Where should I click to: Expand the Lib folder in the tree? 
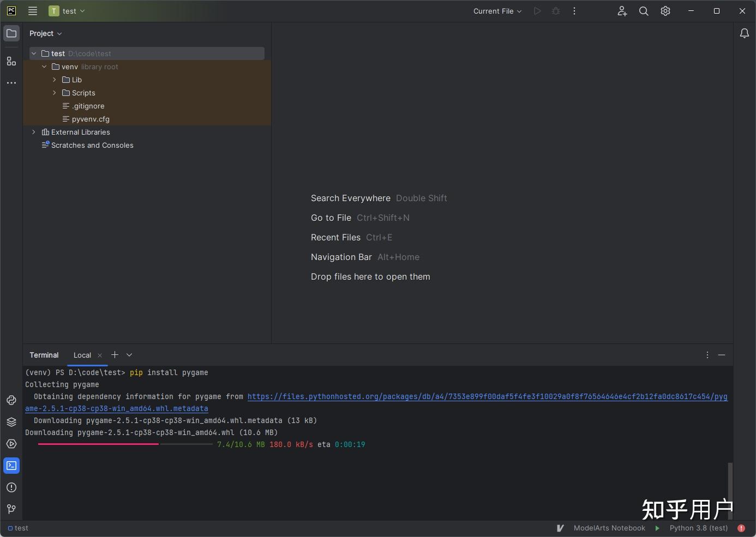tap(55, 80)
